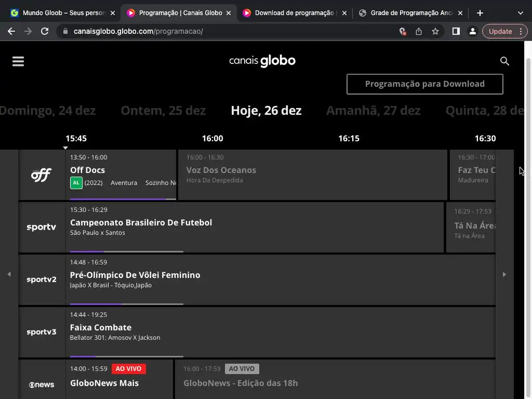532x399 pixels.
Task: Open GloboNews Edição das 18h card
Action: pyautogui.click(x=335, y=380)
